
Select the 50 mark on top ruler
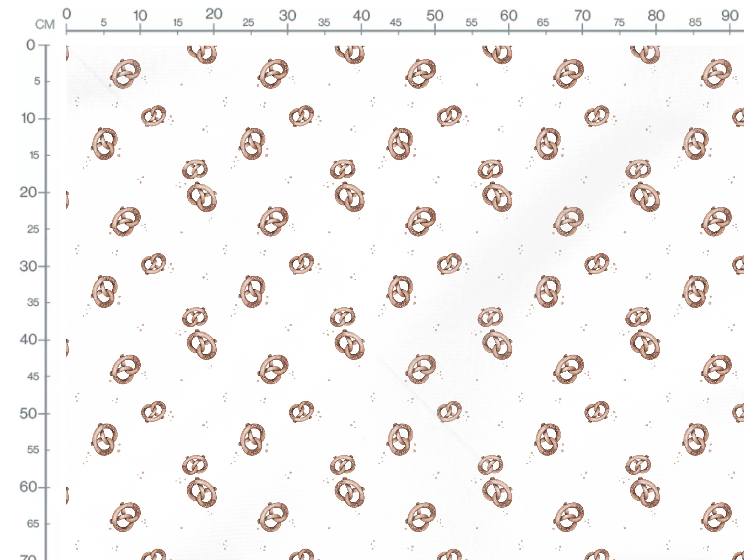pyautogui.click(x=435, y=16)
